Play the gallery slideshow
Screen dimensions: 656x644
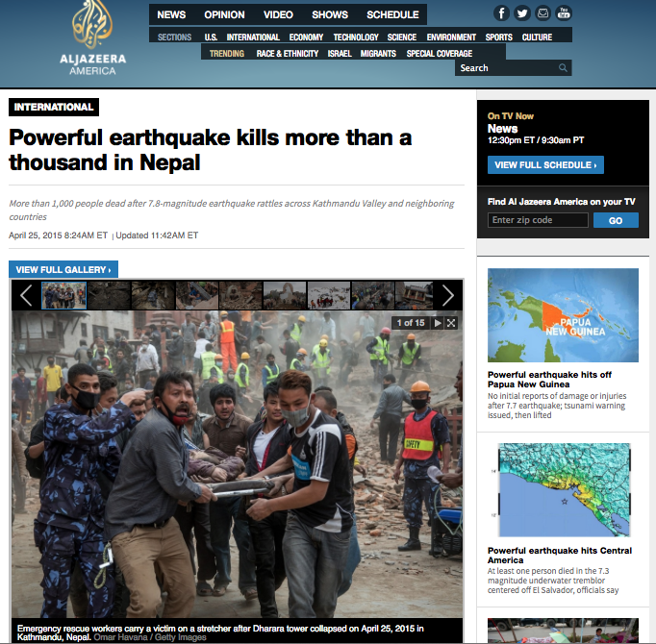pos(438,323)
